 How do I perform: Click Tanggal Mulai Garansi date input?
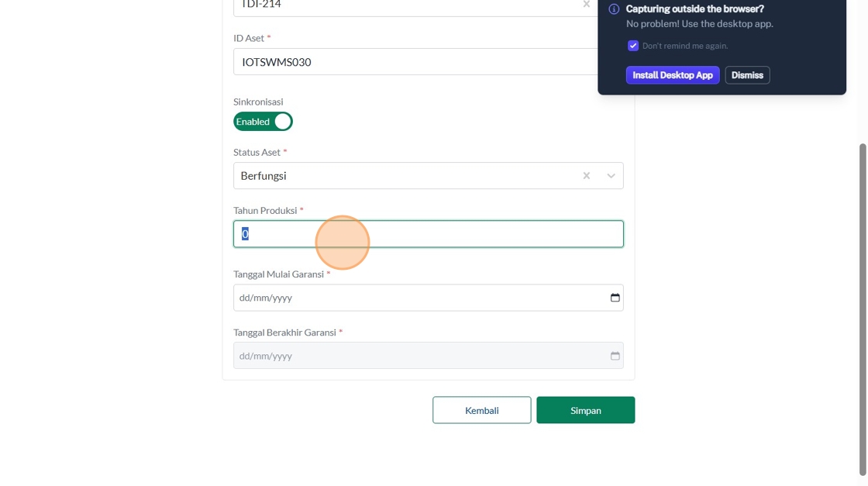coord(418,298)
